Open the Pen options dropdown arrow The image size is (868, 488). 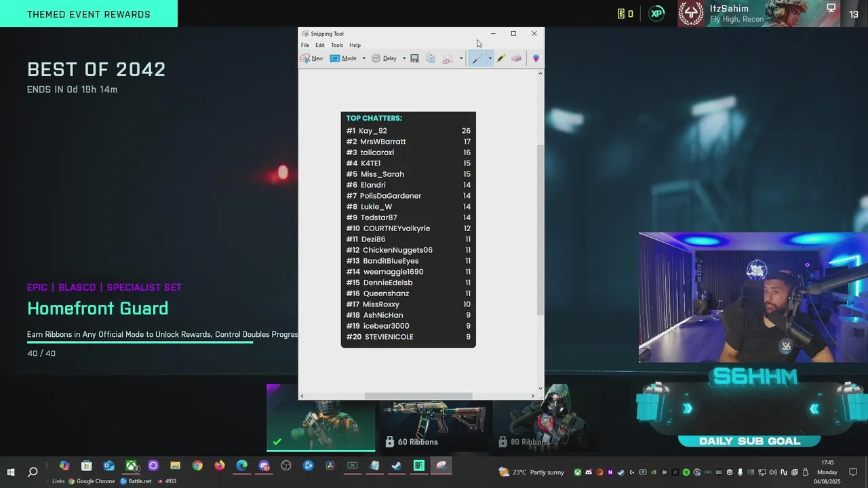[x=490, y=58]
